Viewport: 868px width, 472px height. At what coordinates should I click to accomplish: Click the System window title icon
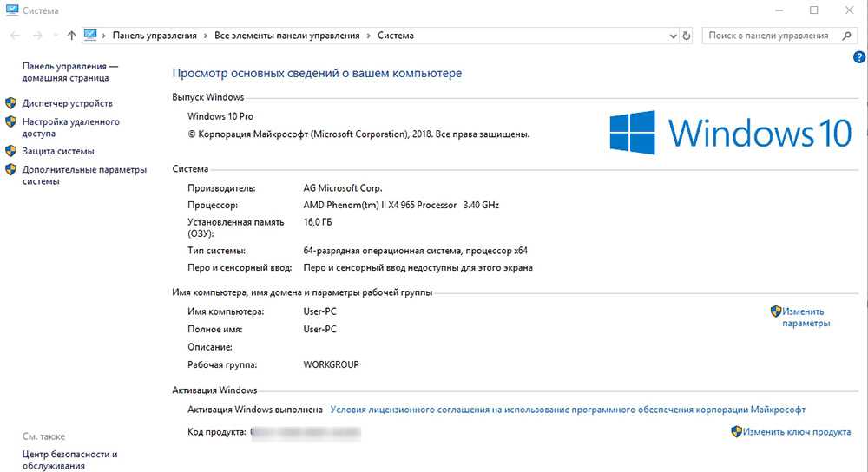(x=11, y=10)
